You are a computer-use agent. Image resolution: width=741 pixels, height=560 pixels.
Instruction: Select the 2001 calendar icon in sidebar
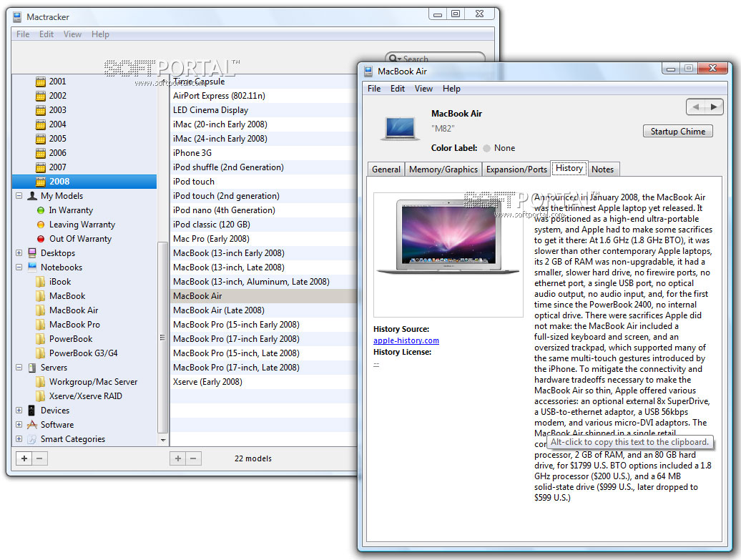(x=41, y=82)
